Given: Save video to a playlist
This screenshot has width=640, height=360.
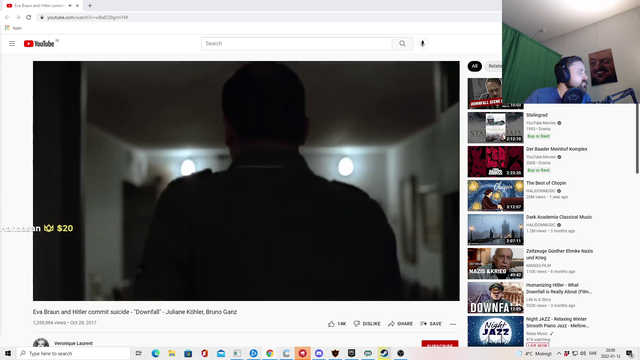Looking at the screenshot, I should (431, 324).
